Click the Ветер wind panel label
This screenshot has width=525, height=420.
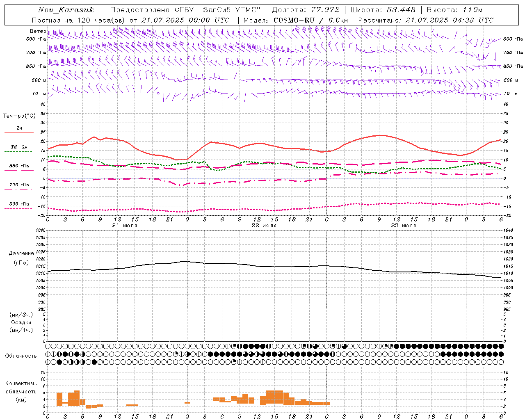tap(38, 31)
